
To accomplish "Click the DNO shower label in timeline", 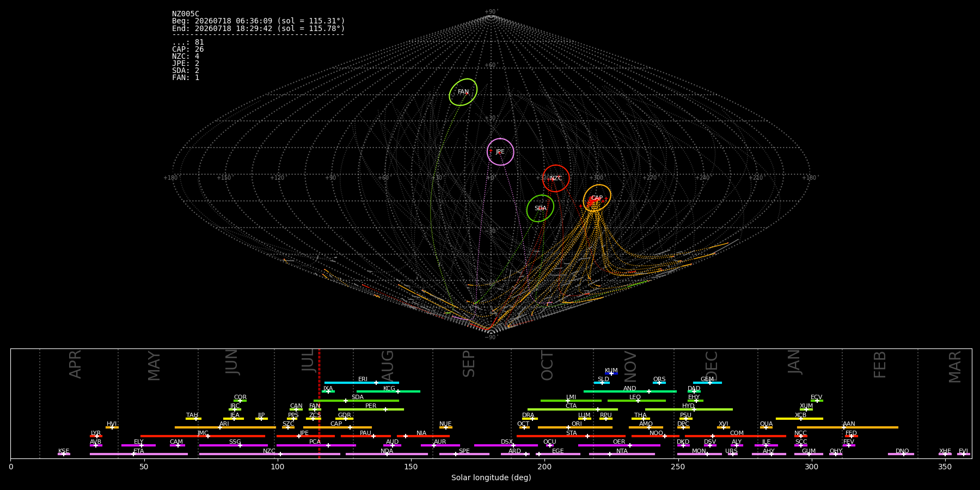I will coord(903,451).
